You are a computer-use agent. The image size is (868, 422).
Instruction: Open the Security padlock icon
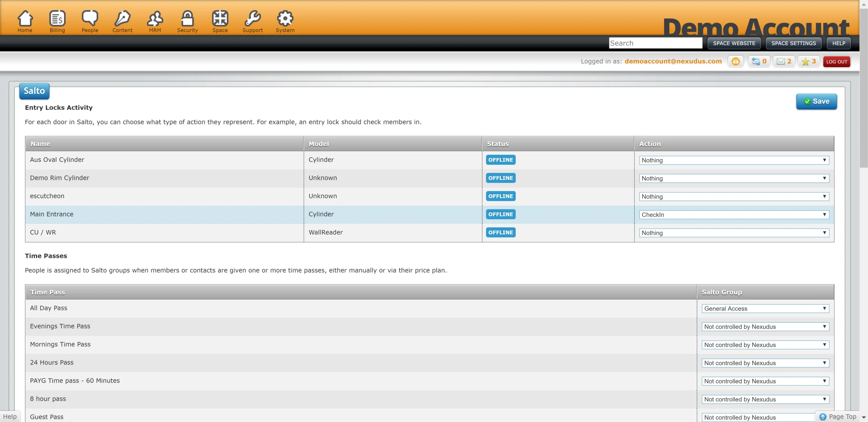pos(187,18)
